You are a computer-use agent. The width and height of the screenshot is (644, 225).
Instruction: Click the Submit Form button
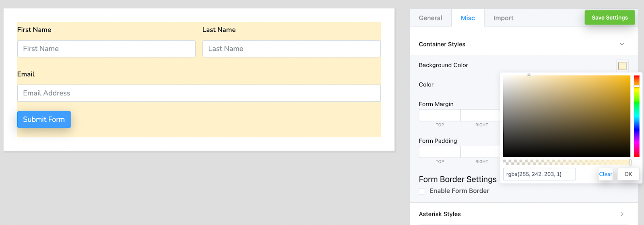(x=44, y=119)
